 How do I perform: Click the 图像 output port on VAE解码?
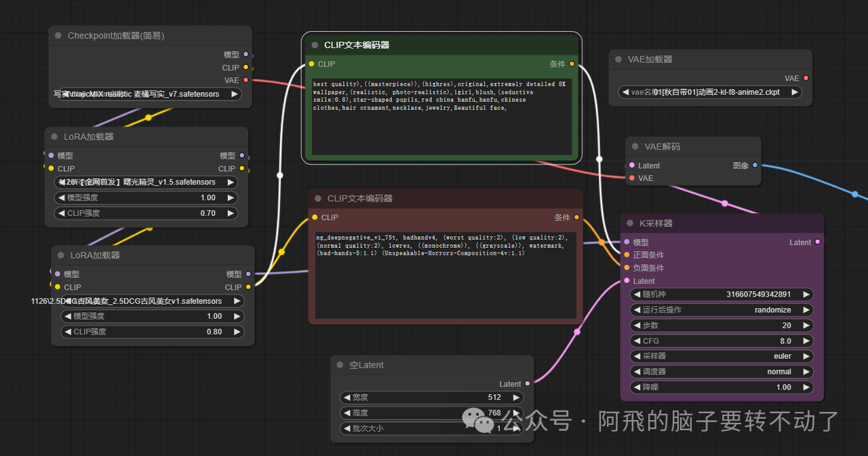755,165
